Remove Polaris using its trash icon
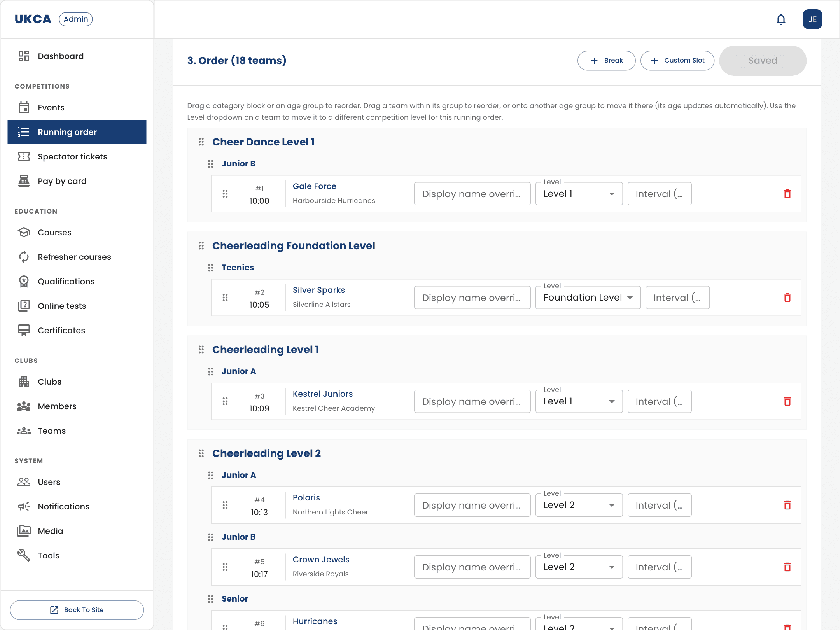The image size is (840, 630). [x=787, y=505]
